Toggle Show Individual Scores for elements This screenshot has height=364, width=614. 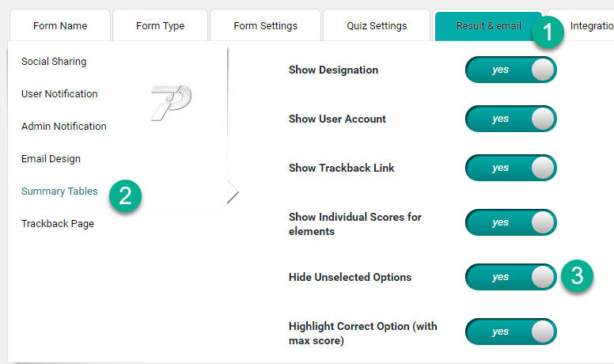tap(511, 222)
